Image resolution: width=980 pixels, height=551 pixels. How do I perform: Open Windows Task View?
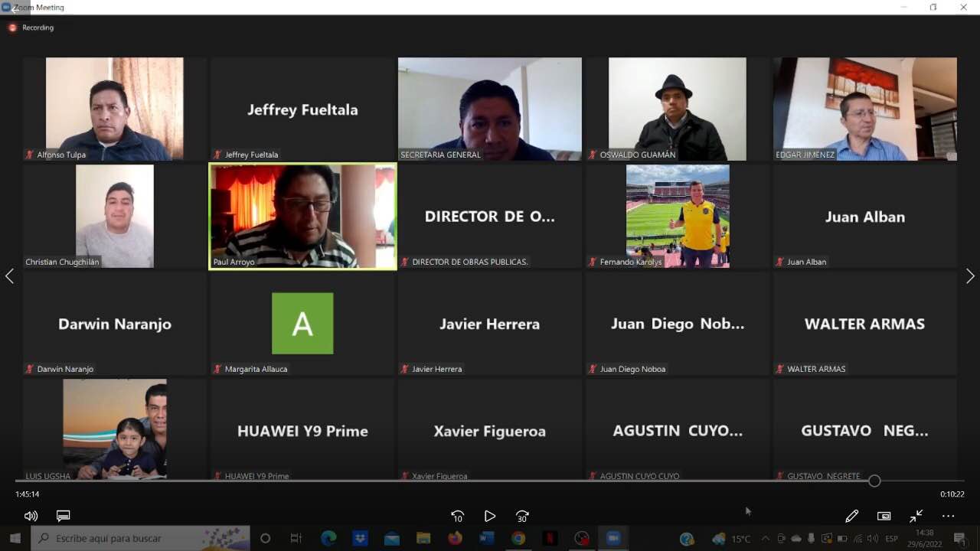pyautogui.click(x=296, y=539)
